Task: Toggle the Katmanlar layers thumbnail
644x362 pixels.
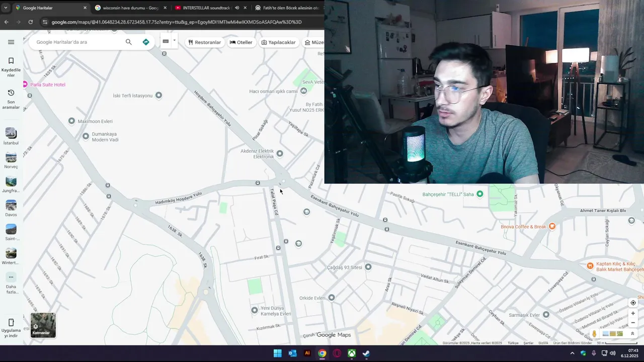Action: (43, 325)
